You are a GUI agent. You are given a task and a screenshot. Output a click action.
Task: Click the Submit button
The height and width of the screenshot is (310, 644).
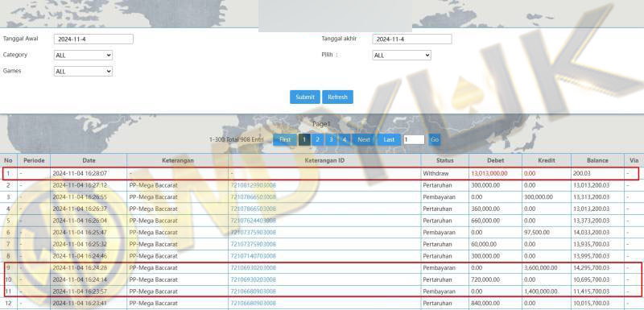tap(305, 97)
